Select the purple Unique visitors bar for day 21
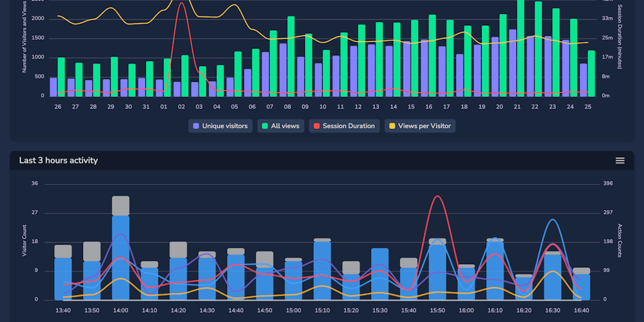Screen dimensions: 644x322 (x=513, y=63)
